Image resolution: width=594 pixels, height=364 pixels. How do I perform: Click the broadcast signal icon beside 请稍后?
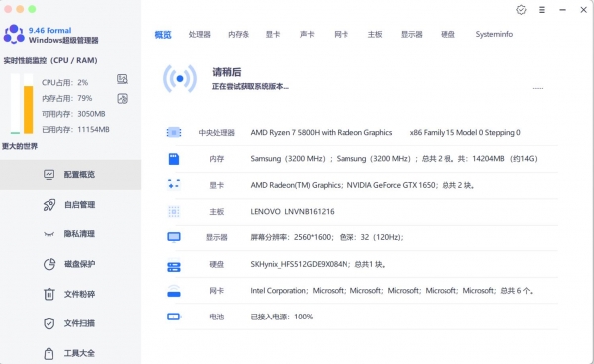pyautogui.click(x=180, y=79)
